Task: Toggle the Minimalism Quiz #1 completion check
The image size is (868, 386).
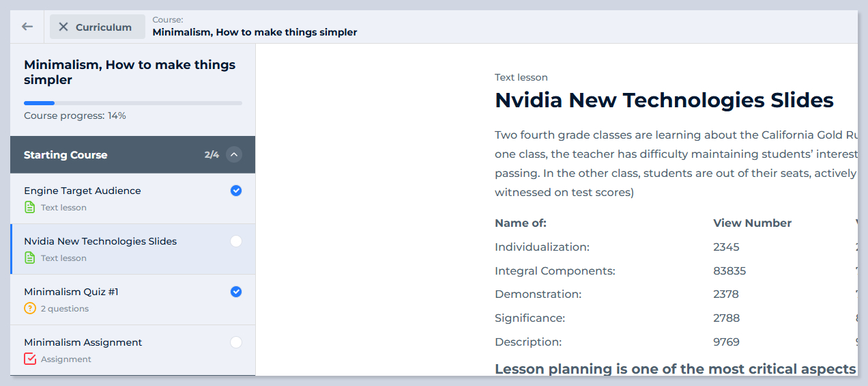Action: (236, 292)
